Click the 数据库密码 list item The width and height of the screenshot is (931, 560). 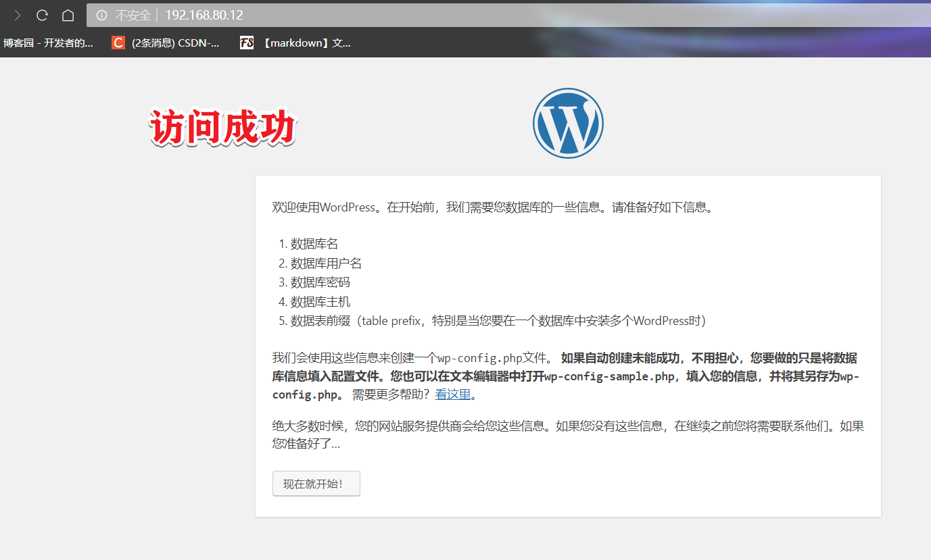pyautogui.click(x=320, y=282)
